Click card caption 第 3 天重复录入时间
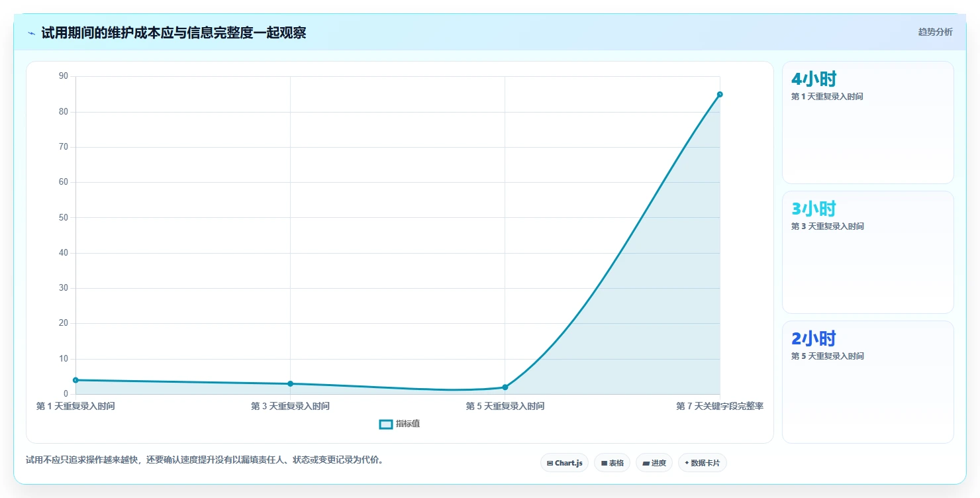 point(827,226)
